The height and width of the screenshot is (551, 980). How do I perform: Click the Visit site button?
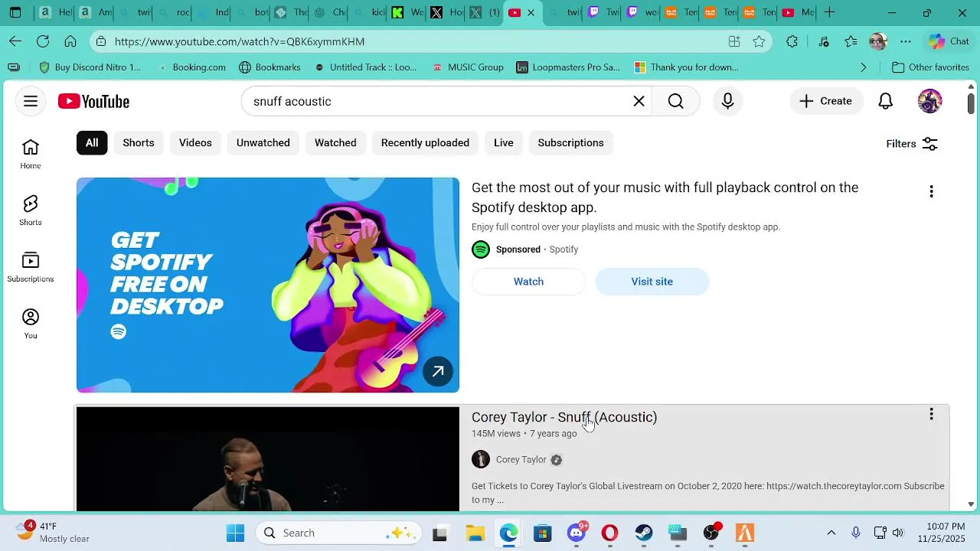652,282
